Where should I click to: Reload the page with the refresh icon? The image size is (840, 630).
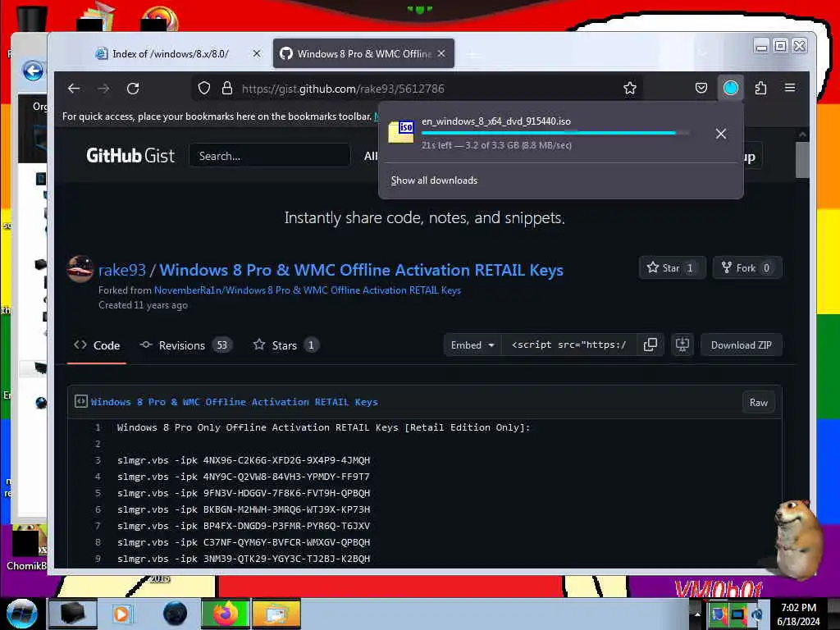[133, 89]
